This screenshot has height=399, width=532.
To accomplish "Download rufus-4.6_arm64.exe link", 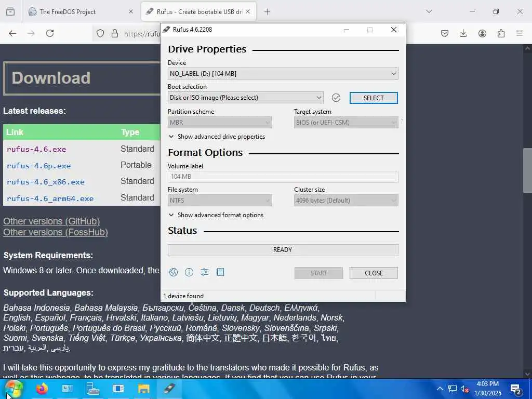I will (x=50, y=198).
